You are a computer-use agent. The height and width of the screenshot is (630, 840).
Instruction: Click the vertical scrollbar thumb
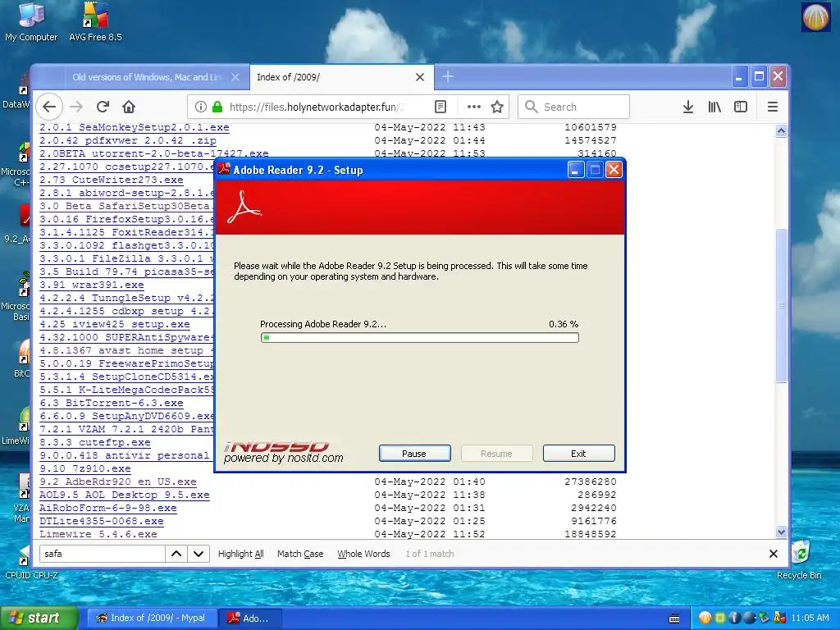tap(781, 305)
